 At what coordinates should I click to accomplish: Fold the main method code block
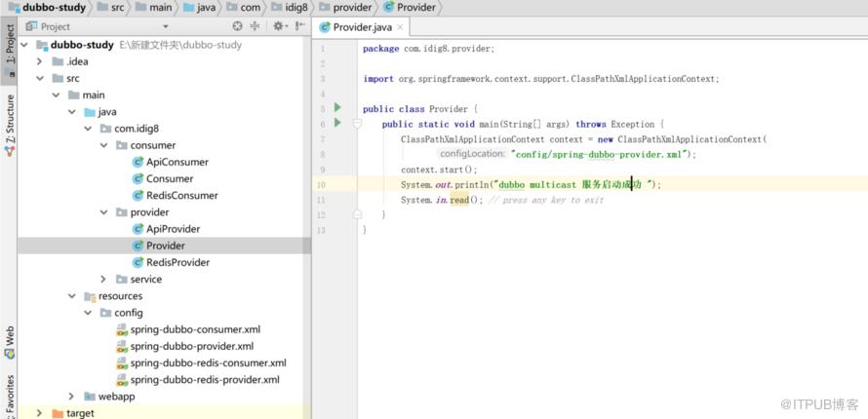357,124
